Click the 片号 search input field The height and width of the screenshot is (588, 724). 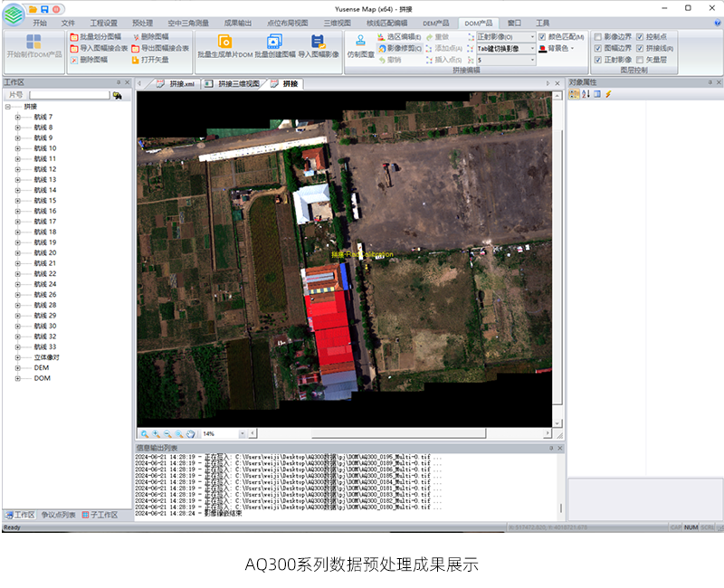tap(69, 95)
